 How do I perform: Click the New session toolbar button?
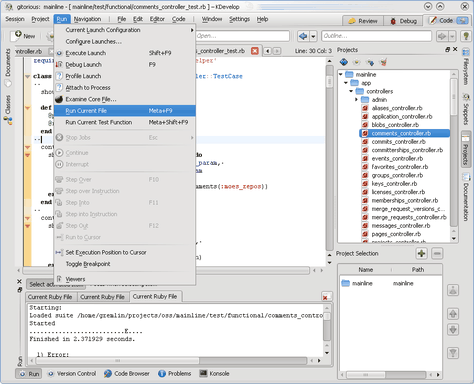23,36
